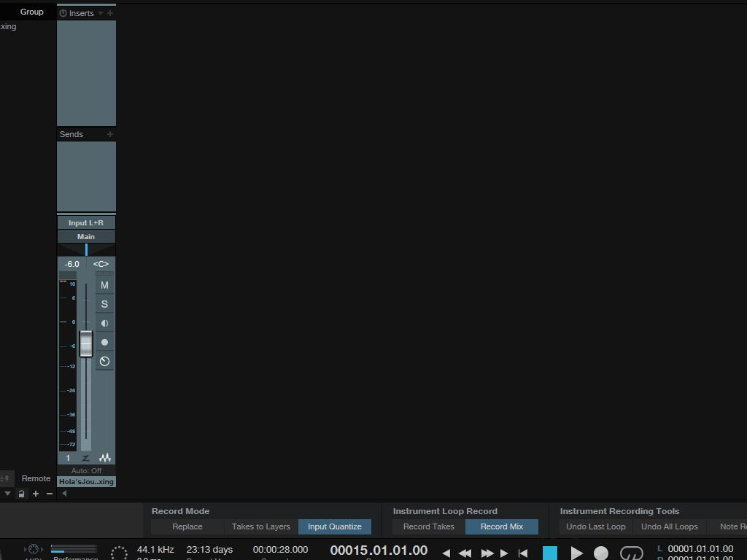Click the loop start L 00001.01.01.00 value
The image size is (747, 560).
point(700,549)
